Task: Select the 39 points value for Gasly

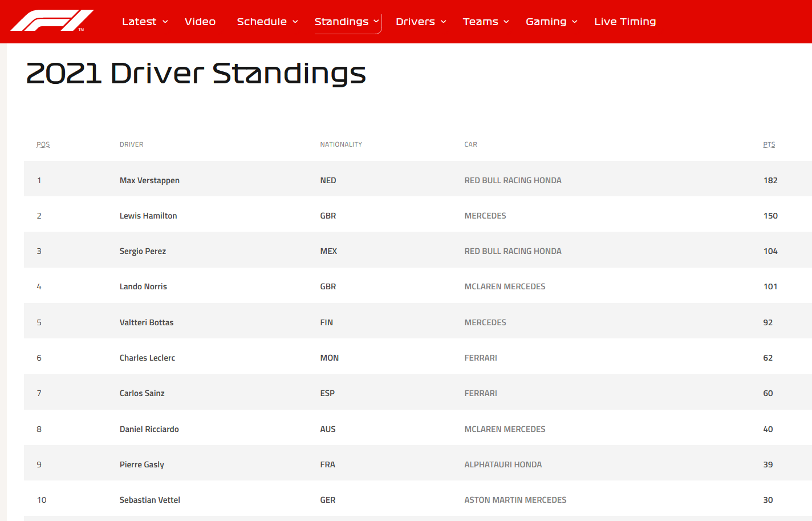Action: tap(768, 465)
